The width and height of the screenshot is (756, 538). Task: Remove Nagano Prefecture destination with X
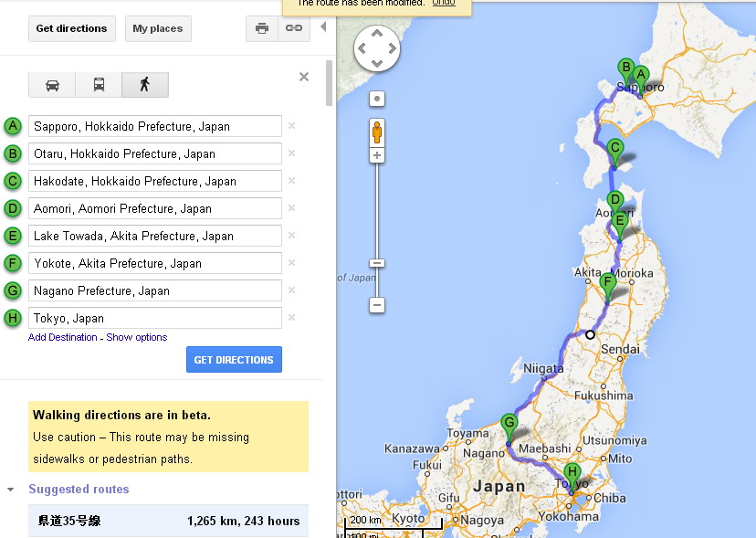tap(291, 290)
